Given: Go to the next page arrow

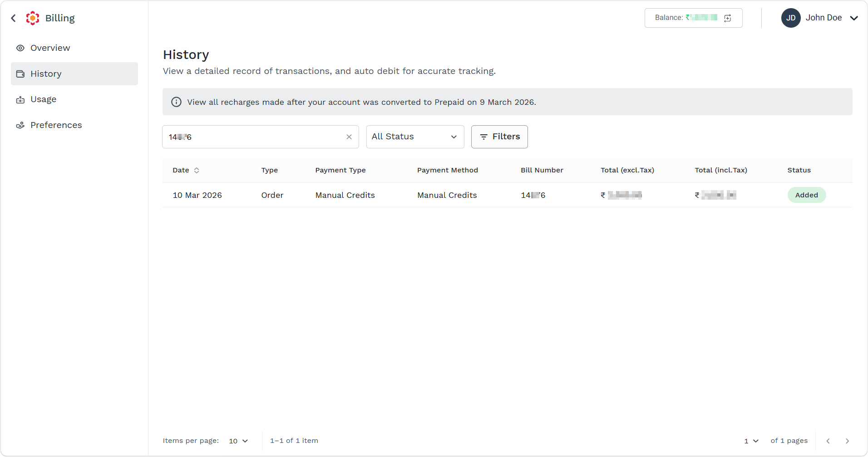Looking at the screenshot, I should (x=847, y=441).
